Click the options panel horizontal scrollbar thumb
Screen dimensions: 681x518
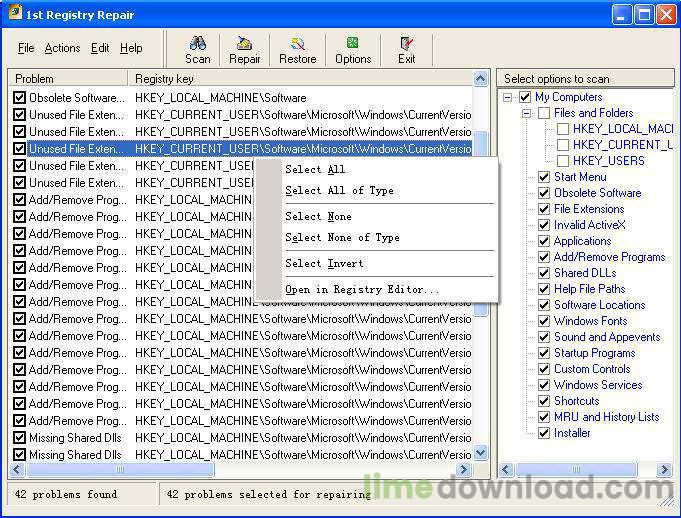(576, 469)
